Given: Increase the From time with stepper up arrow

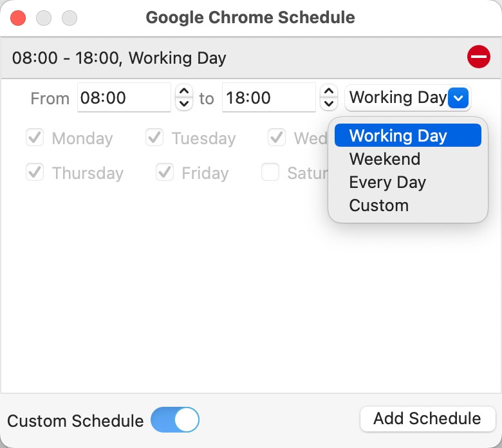Looking at the screenshot, I should coord(184,92).
